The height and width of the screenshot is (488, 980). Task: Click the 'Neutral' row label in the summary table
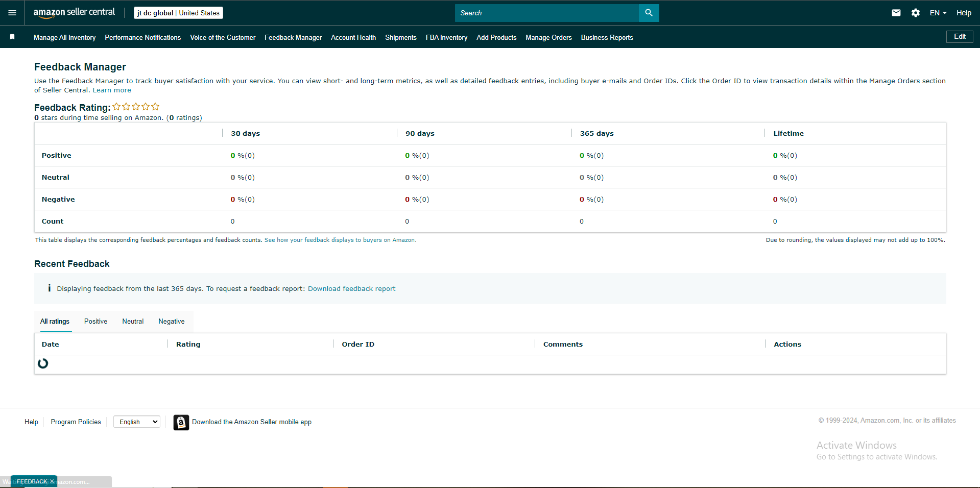click(55, 177)
